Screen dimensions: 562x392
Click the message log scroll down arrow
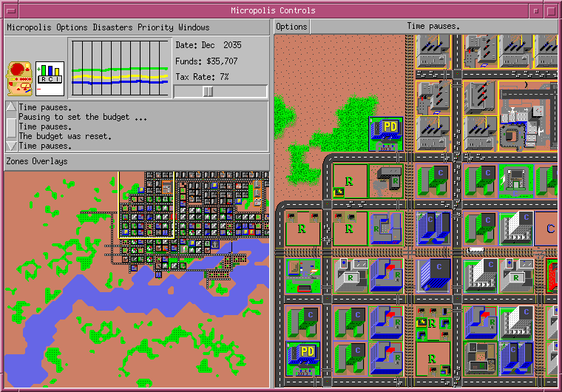click(12, 146)
